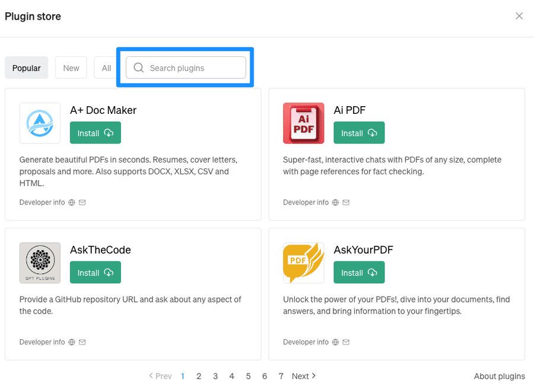The image size is (534, 392).
Task: Click the Plugin store heading
Action: point(33,17)
